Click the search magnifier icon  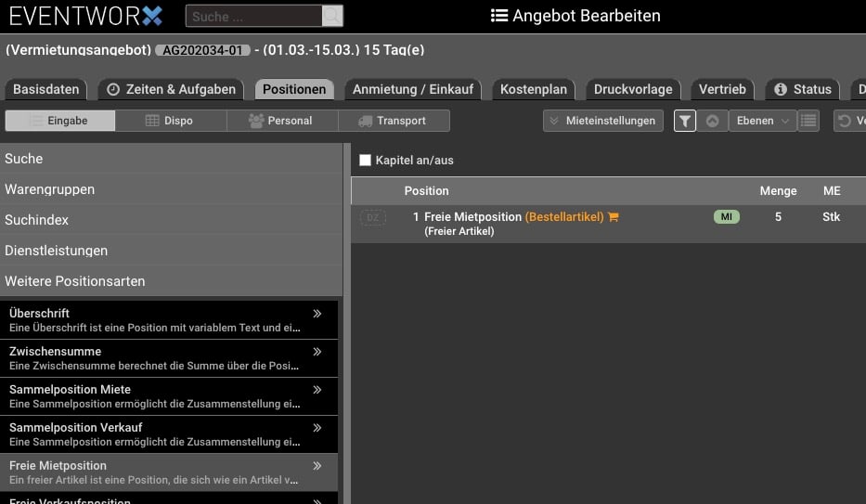point(331,16)
